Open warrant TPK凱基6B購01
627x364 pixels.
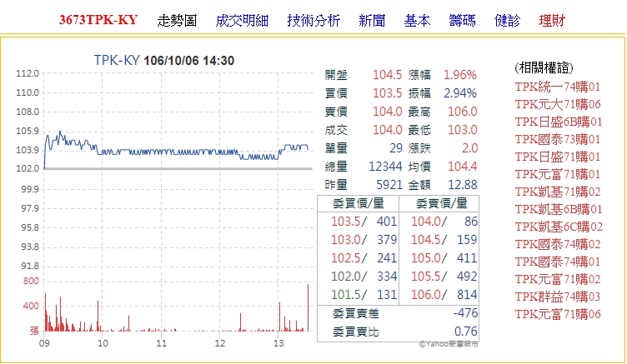click(x=559, y=209)
